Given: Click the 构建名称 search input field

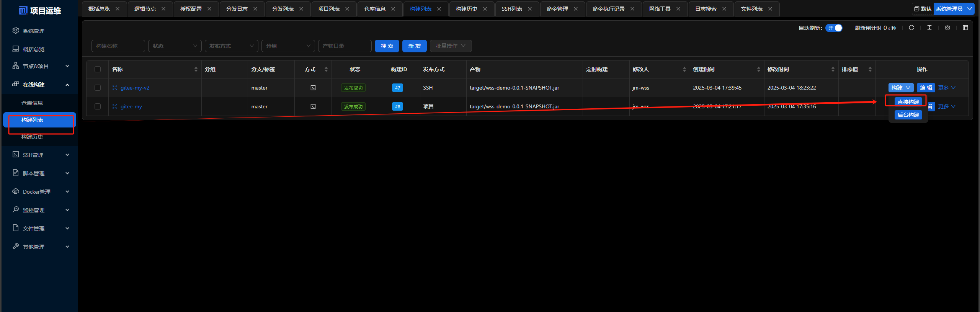Looking at the screenshot, I should pos(118,46).
